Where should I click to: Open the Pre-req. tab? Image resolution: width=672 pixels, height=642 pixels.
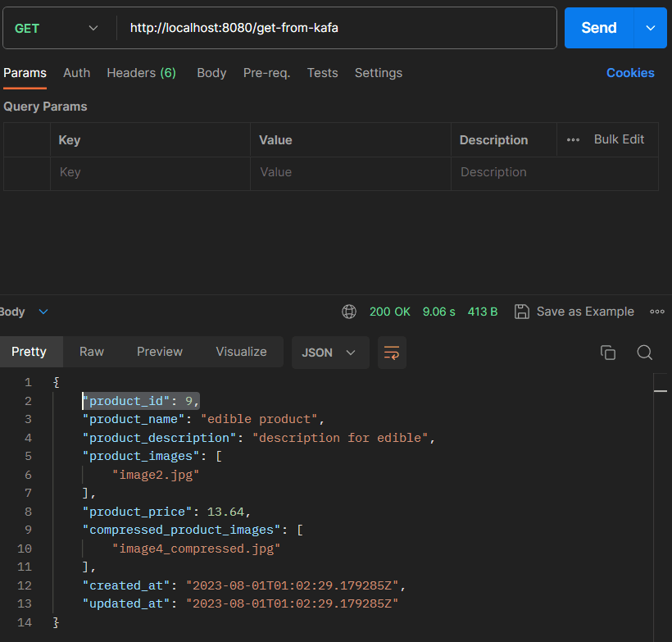(x=266, y=73)
